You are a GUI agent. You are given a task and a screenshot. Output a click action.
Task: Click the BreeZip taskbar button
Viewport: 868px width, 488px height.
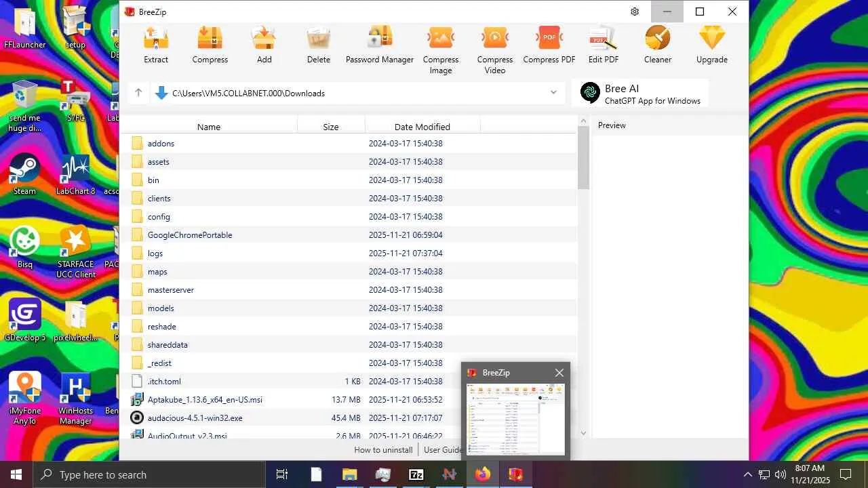516,474
